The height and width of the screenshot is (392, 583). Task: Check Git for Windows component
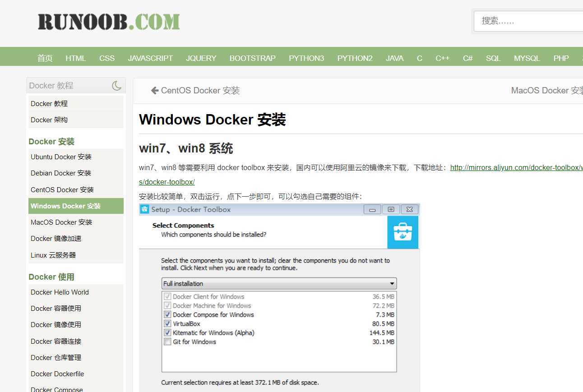coord(167,341)
